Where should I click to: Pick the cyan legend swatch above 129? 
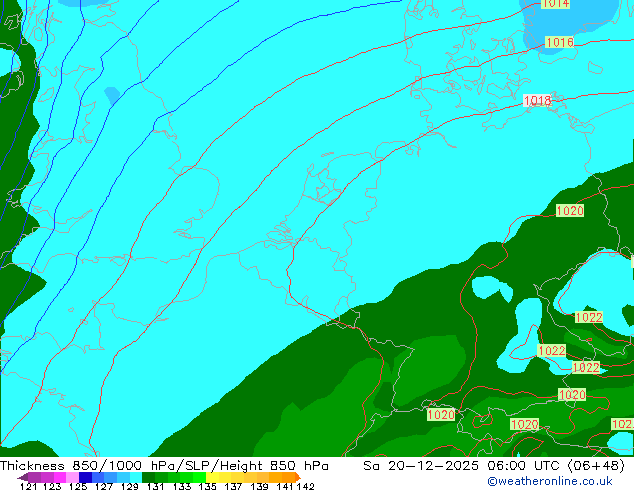point(136,477)
